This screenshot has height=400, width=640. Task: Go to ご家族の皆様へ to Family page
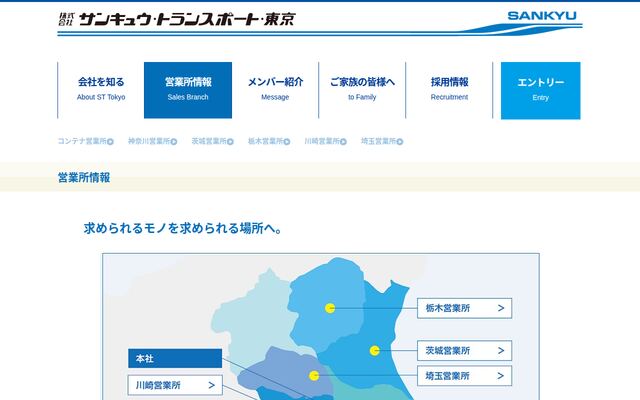[x=362, y=90]
